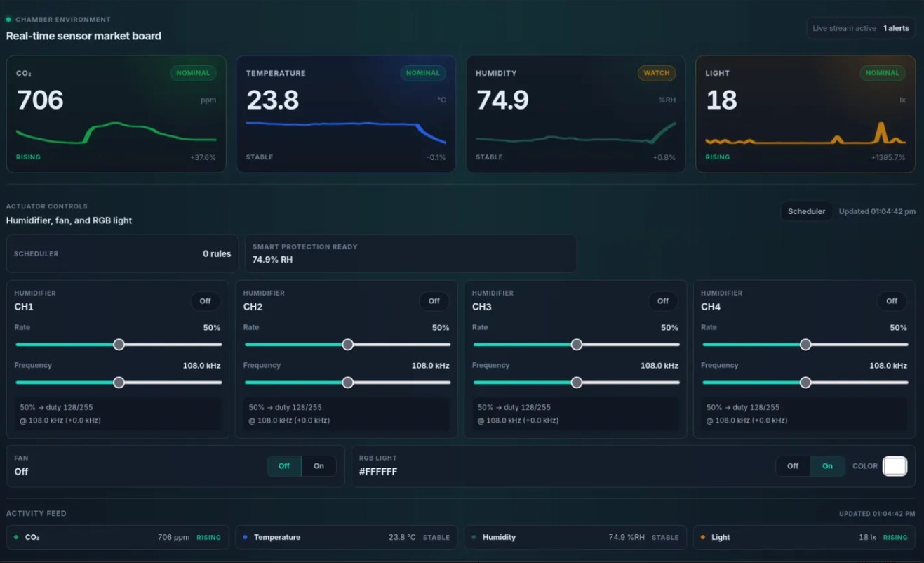The height and width of the screenshot is (563, 924).
Task: Click the 1 alerts indicator
Action: coord(896,28)
